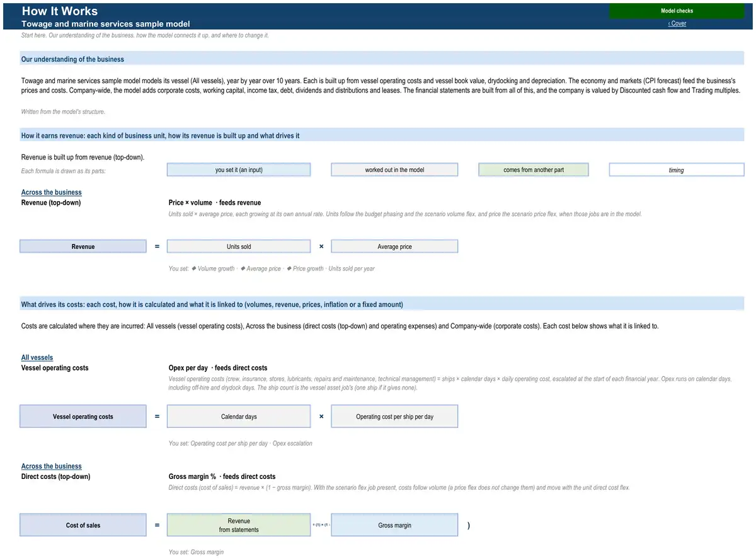
Task: Click the Calendar days formula box
Action: (239, 417)
